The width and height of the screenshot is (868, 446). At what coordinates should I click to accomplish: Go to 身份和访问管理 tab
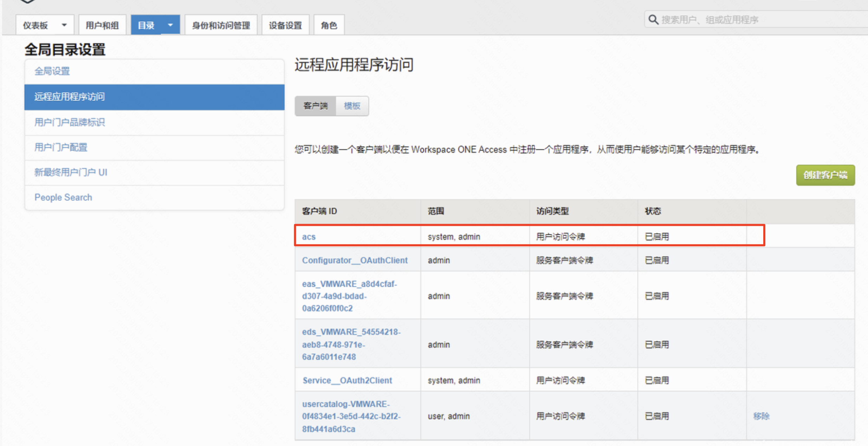click(221, 25)
